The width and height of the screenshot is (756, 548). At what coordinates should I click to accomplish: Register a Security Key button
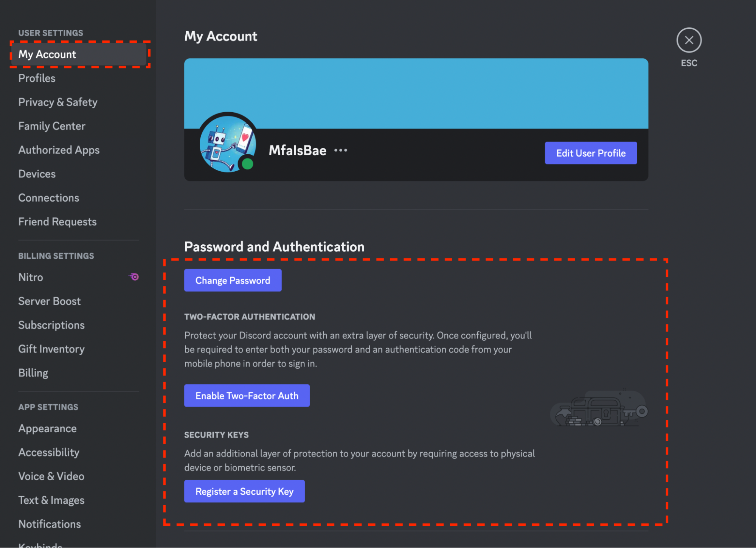245,491
